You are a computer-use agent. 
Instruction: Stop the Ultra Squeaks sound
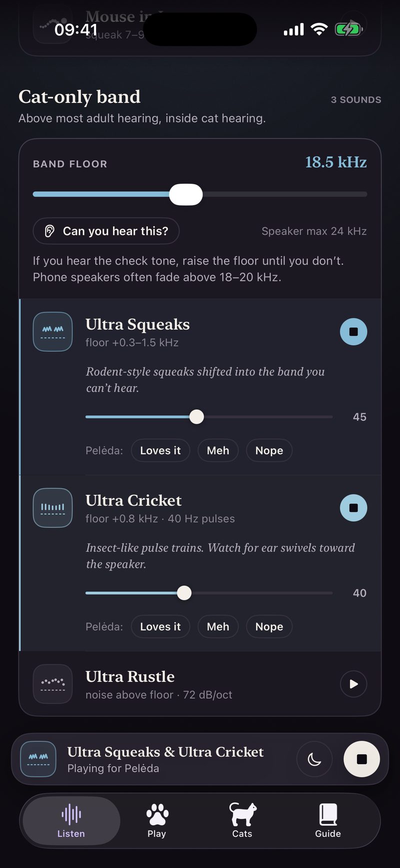tap(353, 332)
